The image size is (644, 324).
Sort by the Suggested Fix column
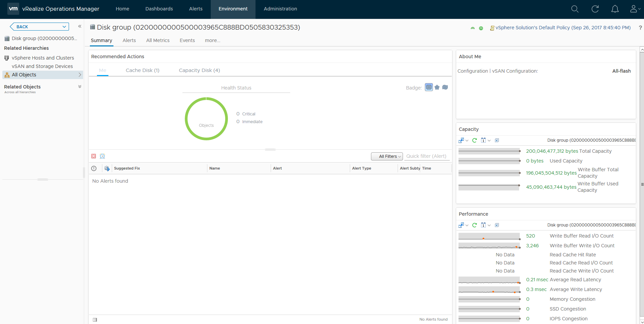click(x=127, y=168)
